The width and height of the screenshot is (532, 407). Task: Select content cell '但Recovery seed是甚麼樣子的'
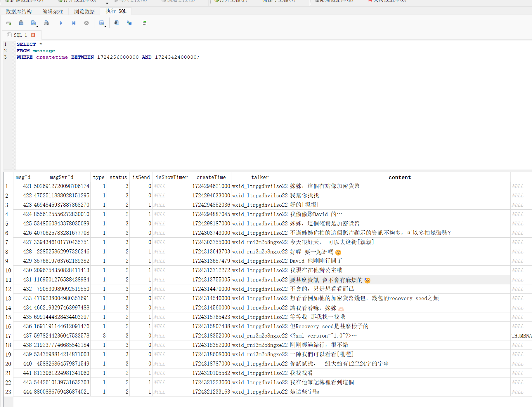click(x=400, y=326)
